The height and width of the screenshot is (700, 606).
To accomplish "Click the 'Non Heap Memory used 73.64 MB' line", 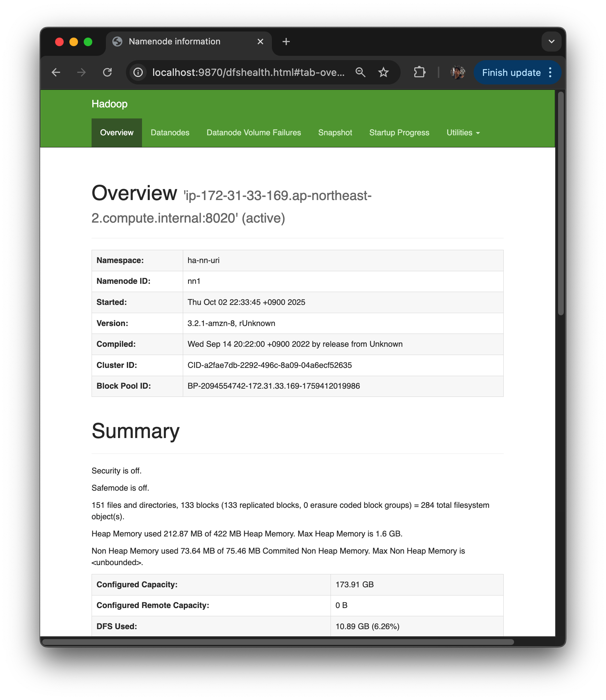I will pyautogui.click(x=278, y=557).
